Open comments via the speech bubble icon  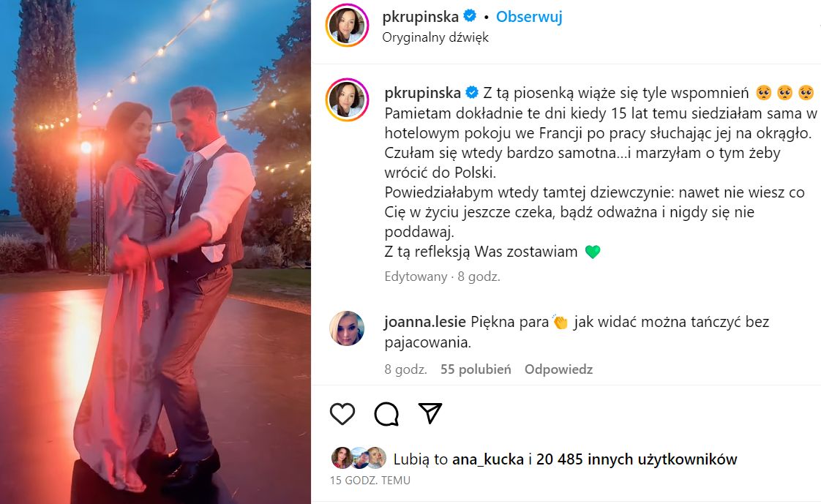386,414
